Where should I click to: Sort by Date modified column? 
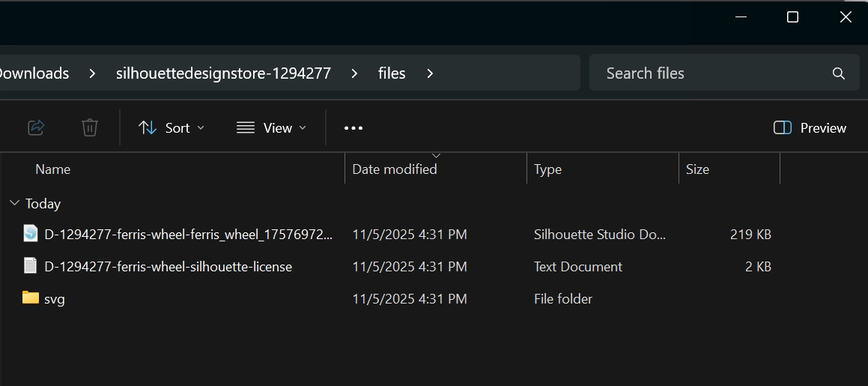pos(395,169)
